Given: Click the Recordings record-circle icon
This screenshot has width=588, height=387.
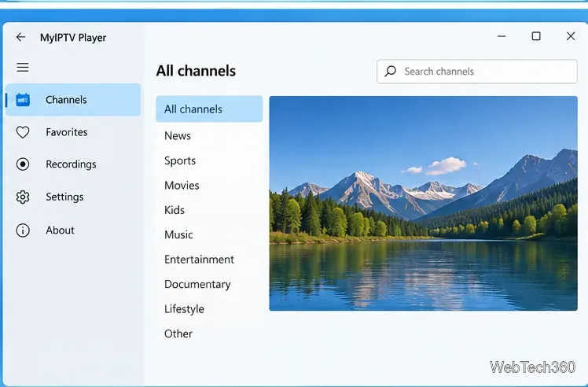Looking at the screenshot, I should [23, 164].
